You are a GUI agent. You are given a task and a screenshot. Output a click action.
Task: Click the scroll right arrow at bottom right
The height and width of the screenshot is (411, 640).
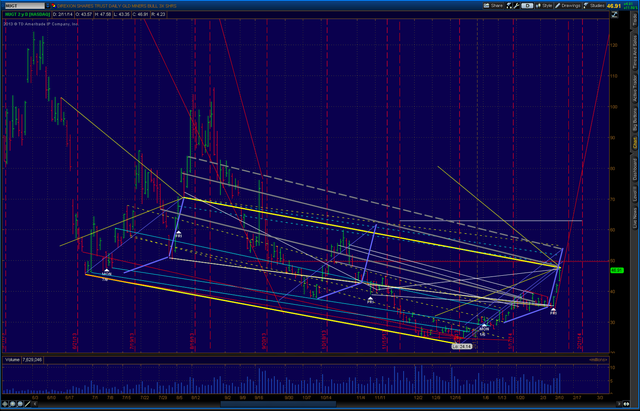[620, 404]
